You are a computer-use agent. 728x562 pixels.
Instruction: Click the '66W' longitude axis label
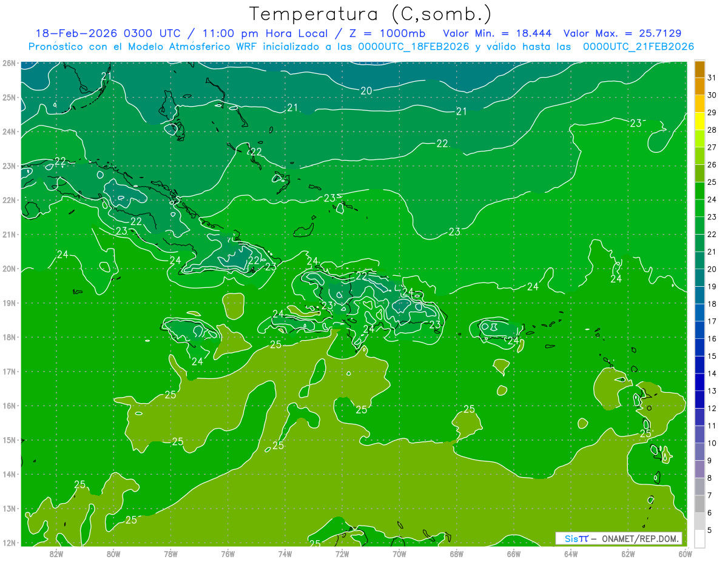pos(514,554)
